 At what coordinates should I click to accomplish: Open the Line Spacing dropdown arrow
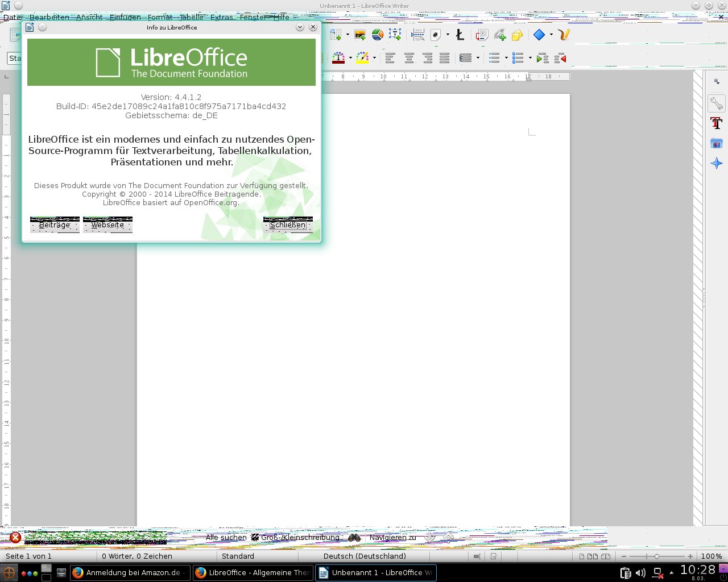tap(478, 57)
